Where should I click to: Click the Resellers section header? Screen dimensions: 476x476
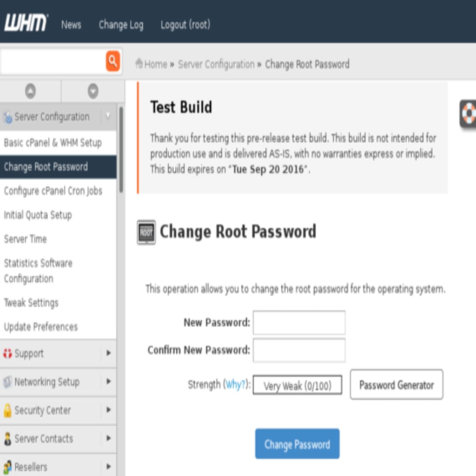(x=58, y=466)
